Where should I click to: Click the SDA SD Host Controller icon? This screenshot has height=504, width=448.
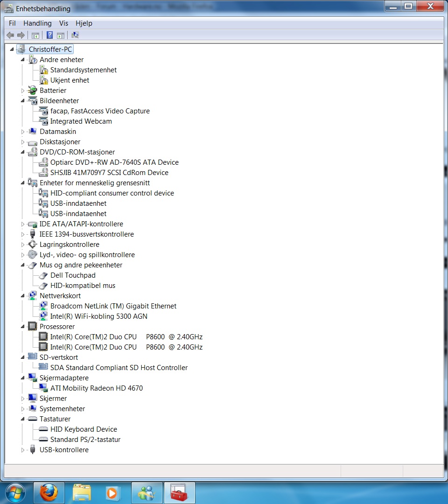coord(43,367)
